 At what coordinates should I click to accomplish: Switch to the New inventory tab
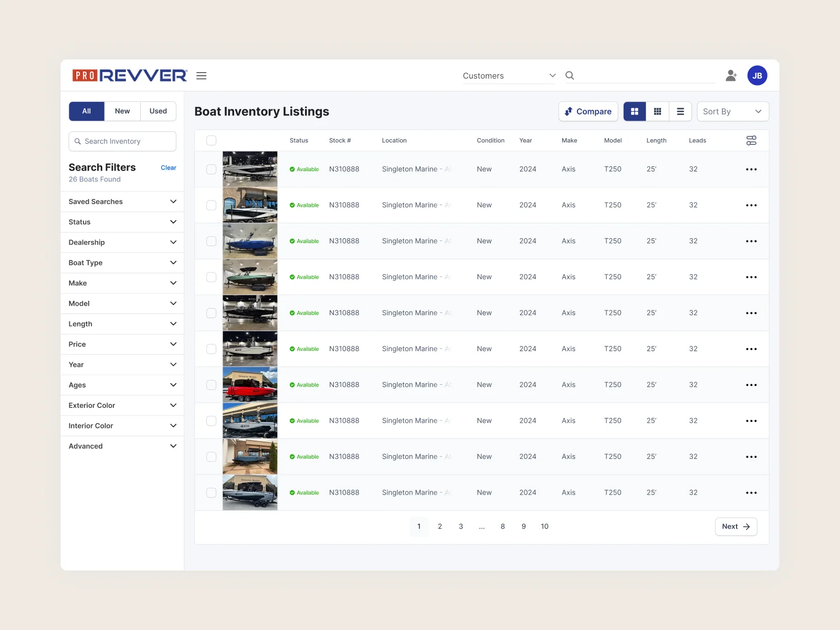pos(122,111)
